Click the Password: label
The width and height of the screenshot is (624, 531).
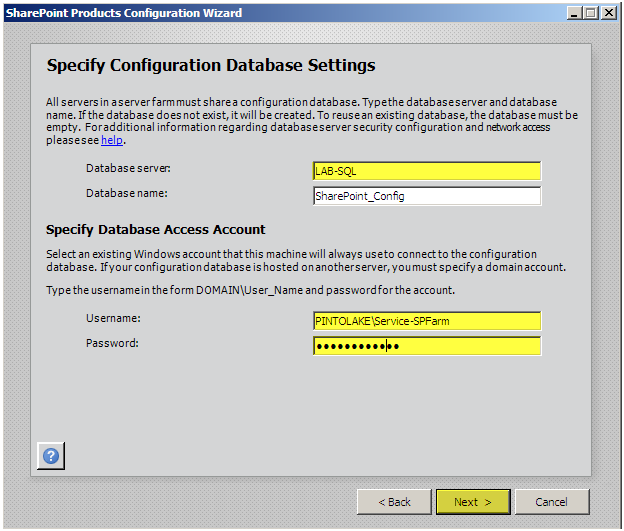pyautogui.click(x=112, y=343)
